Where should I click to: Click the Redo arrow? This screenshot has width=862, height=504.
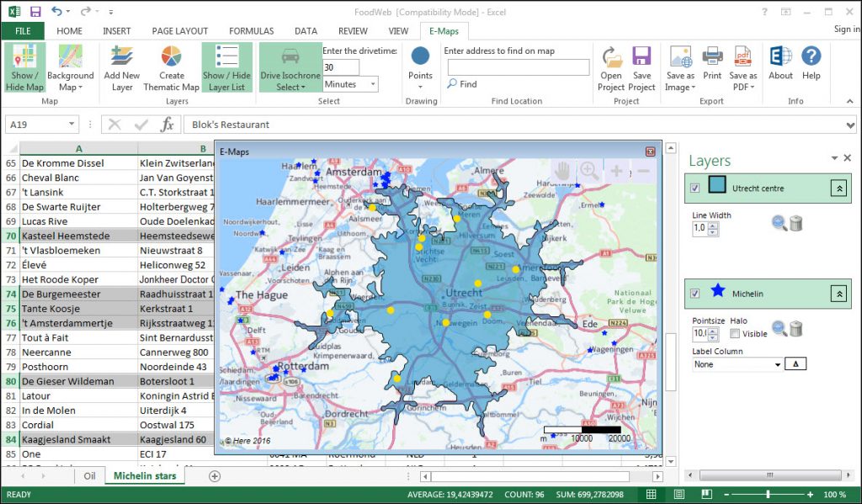pyautogui.click(x=85, y=11)
